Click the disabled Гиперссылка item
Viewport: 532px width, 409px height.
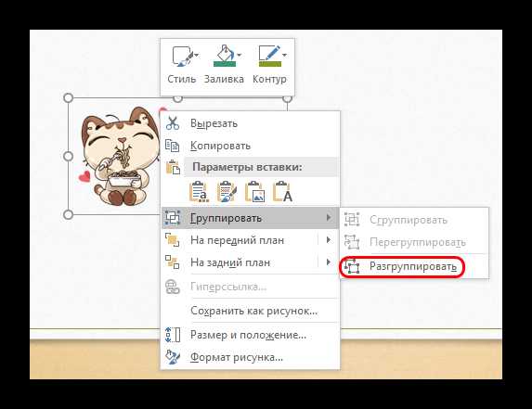[251, 287]
